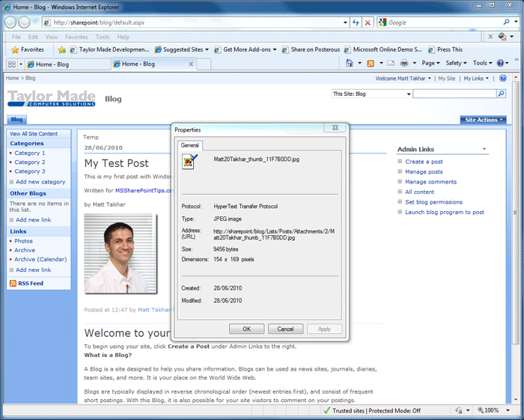Click the Matt Takhar photo thumbnail
524x420 pixels.
coord(121,254)
